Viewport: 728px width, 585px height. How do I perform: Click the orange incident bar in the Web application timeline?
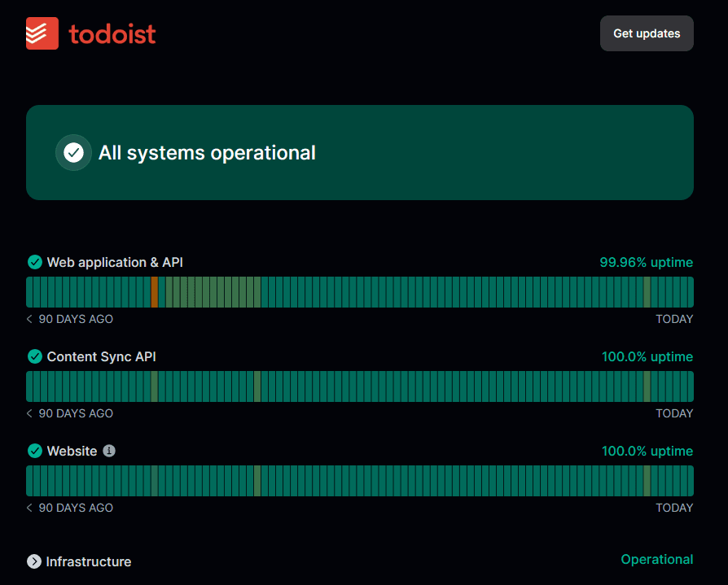pyautogui.click(x=156, y=292)
